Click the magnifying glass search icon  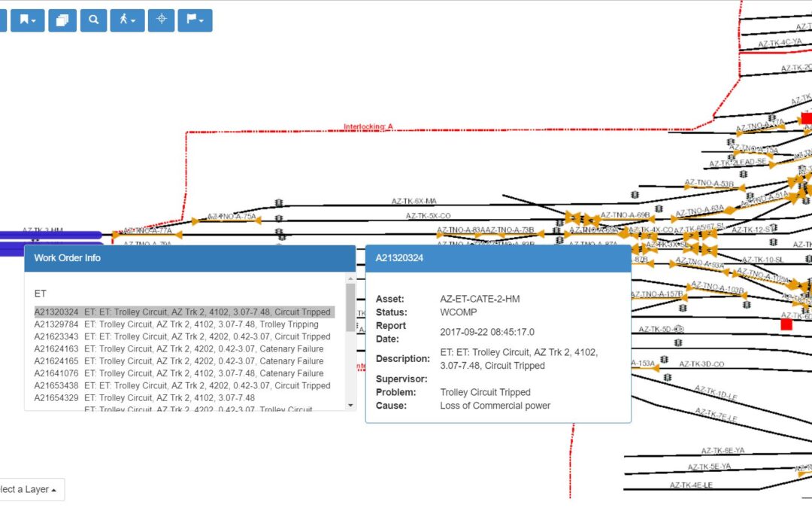click(x=93, y=20)
